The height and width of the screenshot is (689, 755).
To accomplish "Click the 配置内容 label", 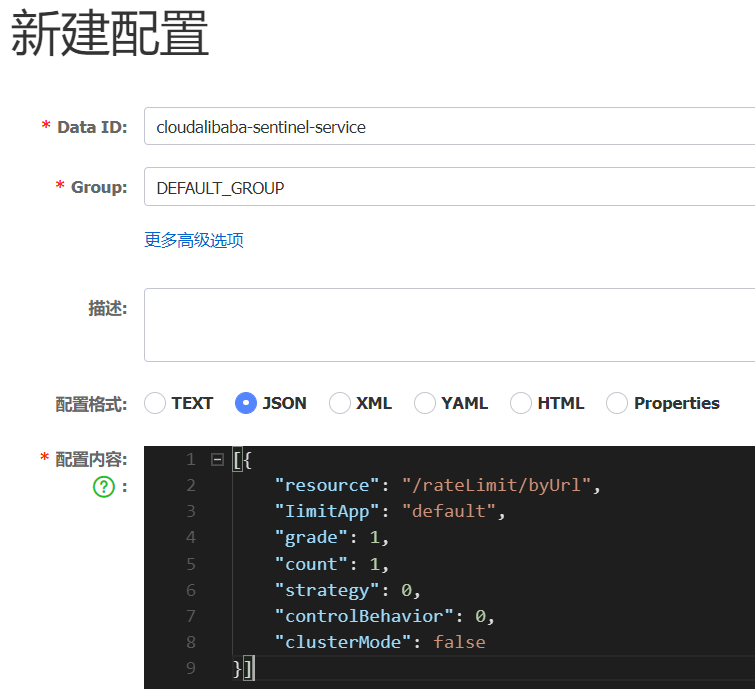I will click(x=91, y=459).
